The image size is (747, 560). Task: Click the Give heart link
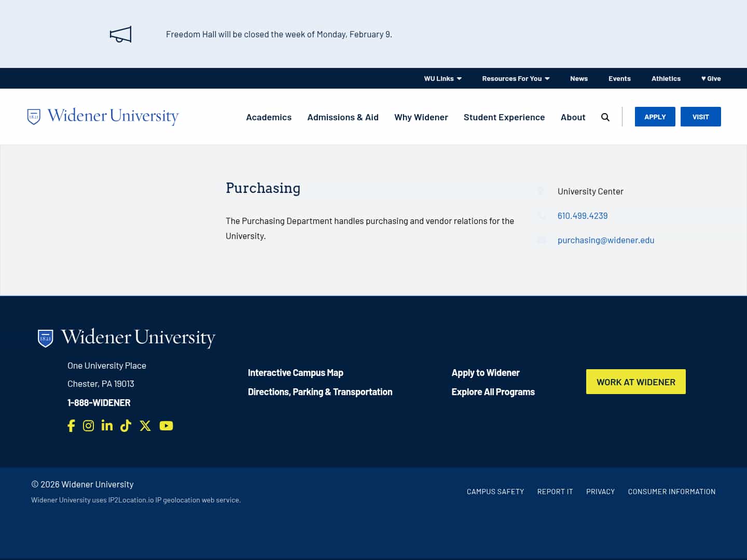pos(711,78)
